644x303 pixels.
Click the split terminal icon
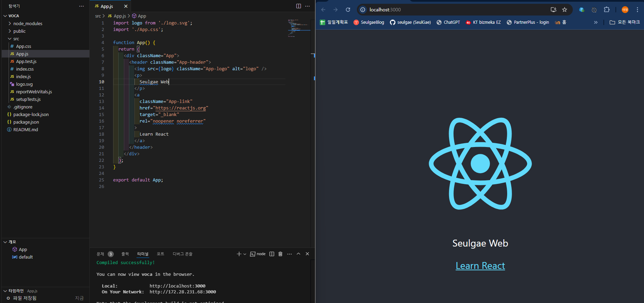pyautogui.click(x=272, y=254)
